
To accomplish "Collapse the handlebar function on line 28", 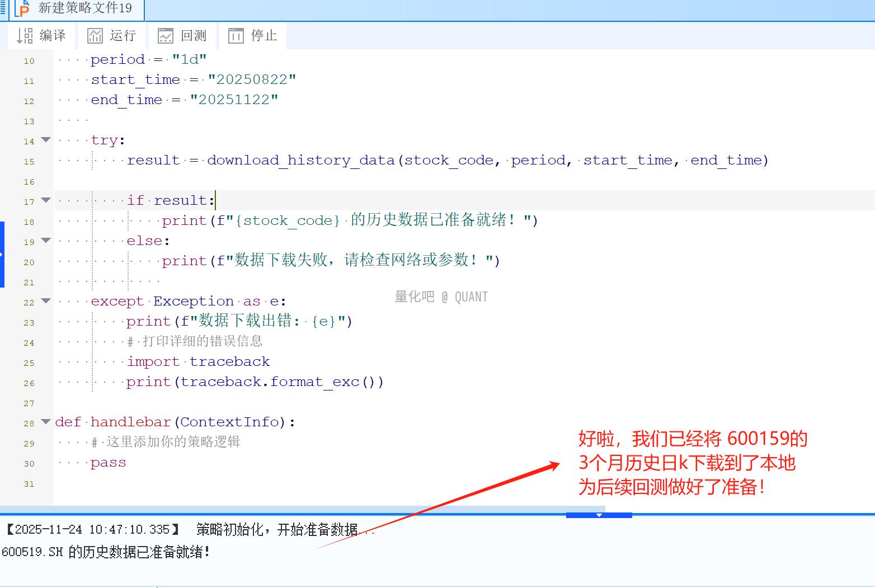I will (46, 422).
